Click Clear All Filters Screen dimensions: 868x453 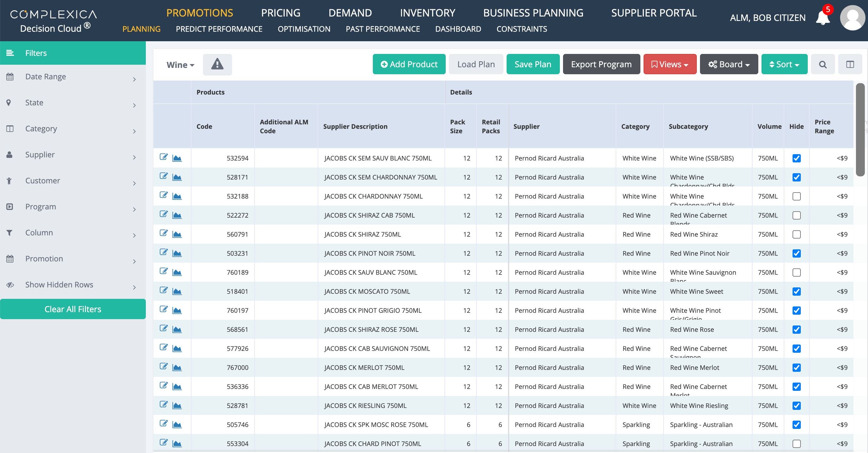coord(73,309)
